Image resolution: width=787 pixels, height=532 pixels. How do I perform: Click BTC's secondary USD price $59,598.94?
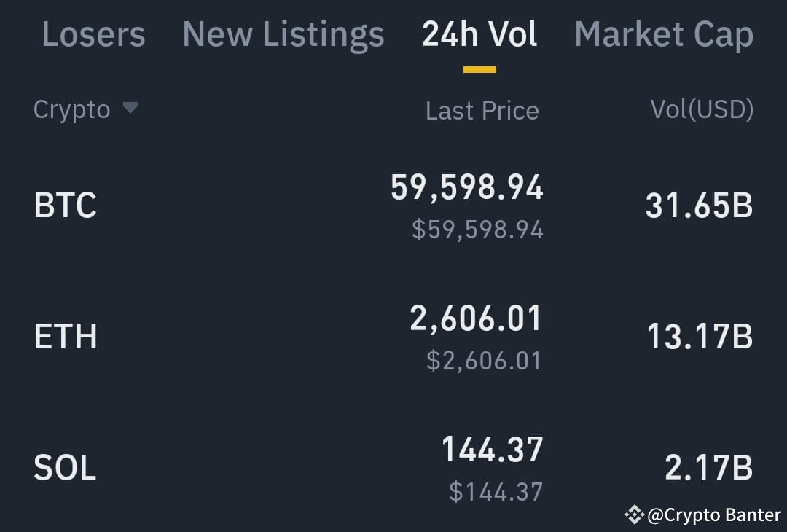click(x=475, y=231)
